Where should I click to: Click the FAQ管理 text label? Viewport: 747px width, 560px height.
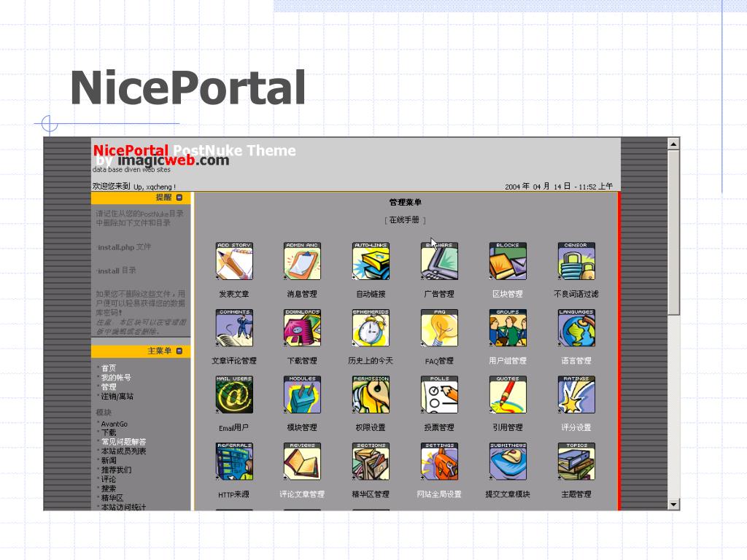click(x=439, y=361)
